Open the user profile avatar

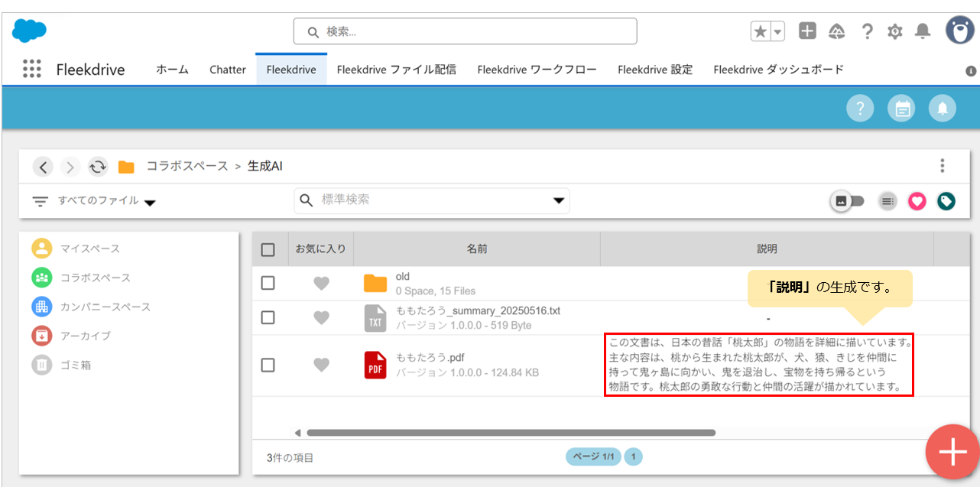pyautogui.click(x=959, y=30)
